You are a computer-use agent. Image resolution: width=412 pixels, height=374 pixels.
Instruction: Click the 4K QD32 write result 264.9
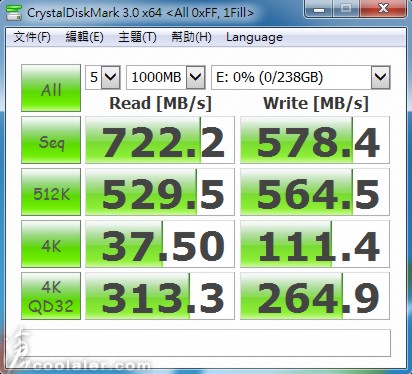pos(315,296)
